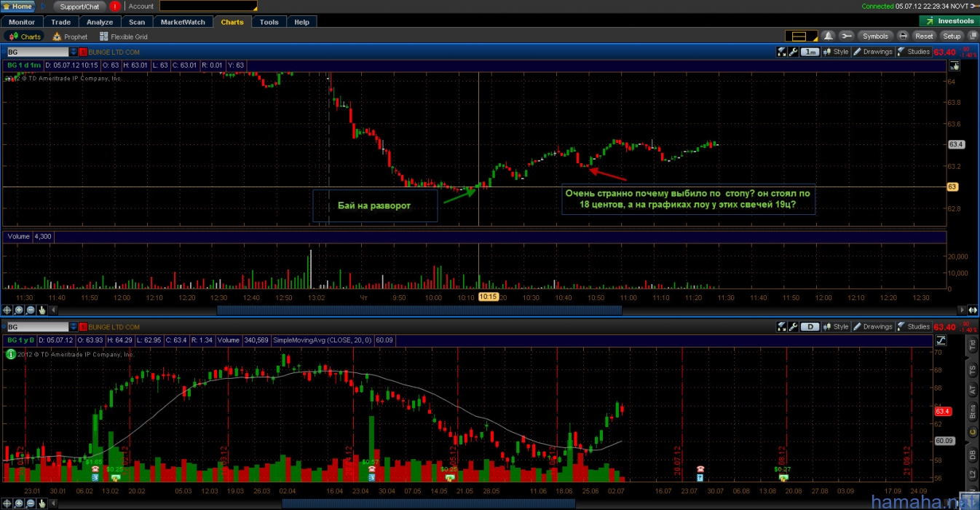Open the top chart Drawings menu
This screenshot has height=510, width=980.
[x=872, y=52]
